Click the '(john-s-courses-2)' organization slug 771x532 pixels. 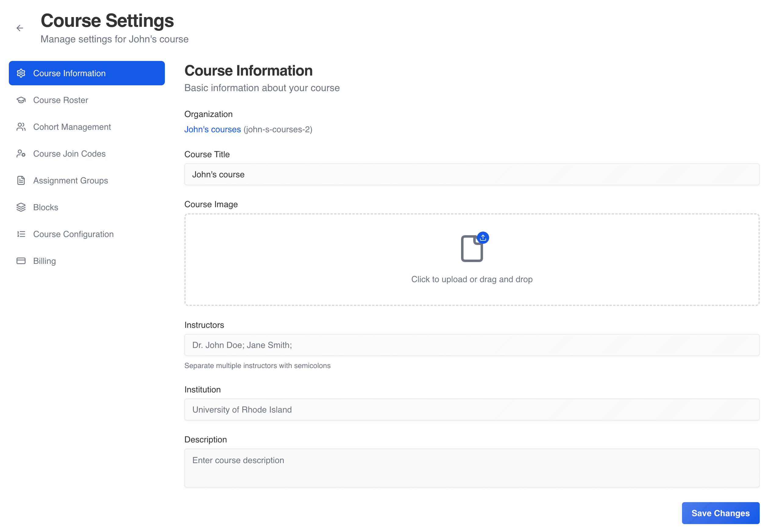[278, 129]
